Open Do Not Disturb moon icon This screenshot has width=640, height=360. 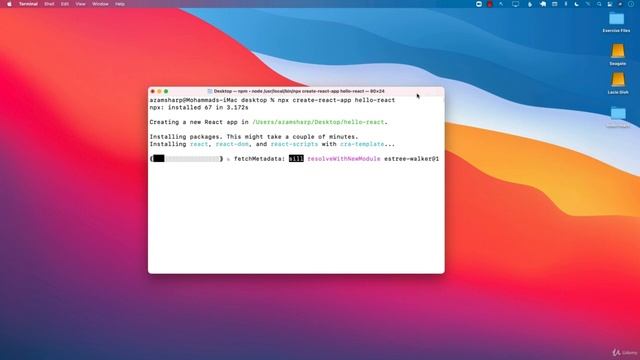point(576,4)
